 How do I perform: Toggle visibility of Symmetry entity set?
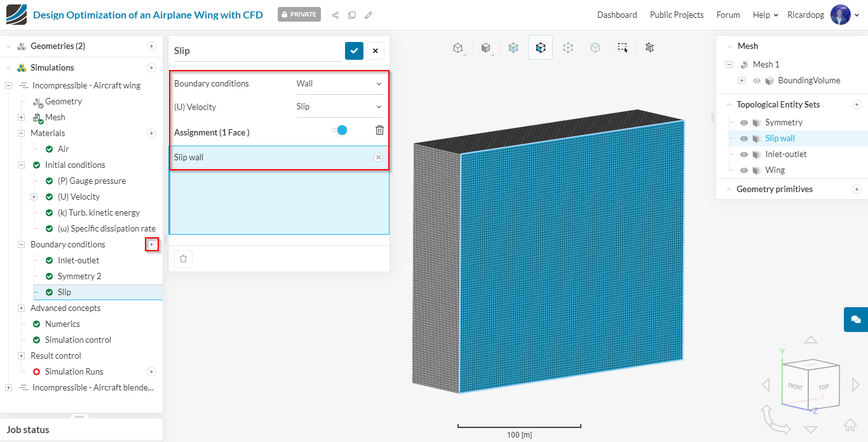[x=744, y=122]
